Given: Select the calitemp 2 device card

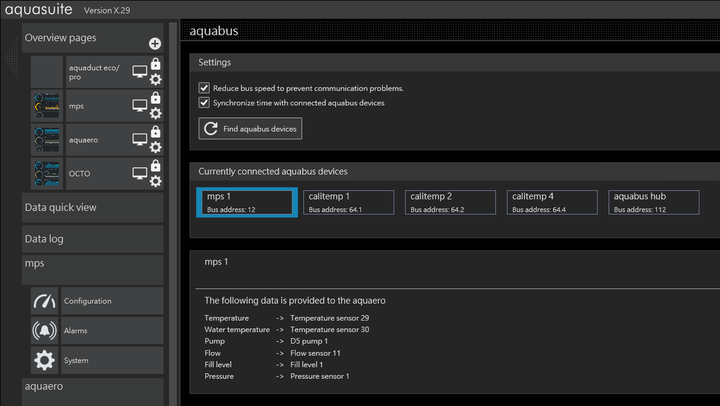Looking at the screenshot, I should pos(450,203).
